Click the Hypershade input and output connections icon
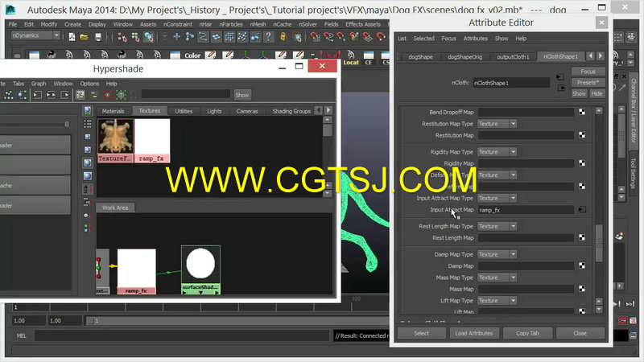The height and width of the screenshot is (362, 644). [x=51, y=95]
